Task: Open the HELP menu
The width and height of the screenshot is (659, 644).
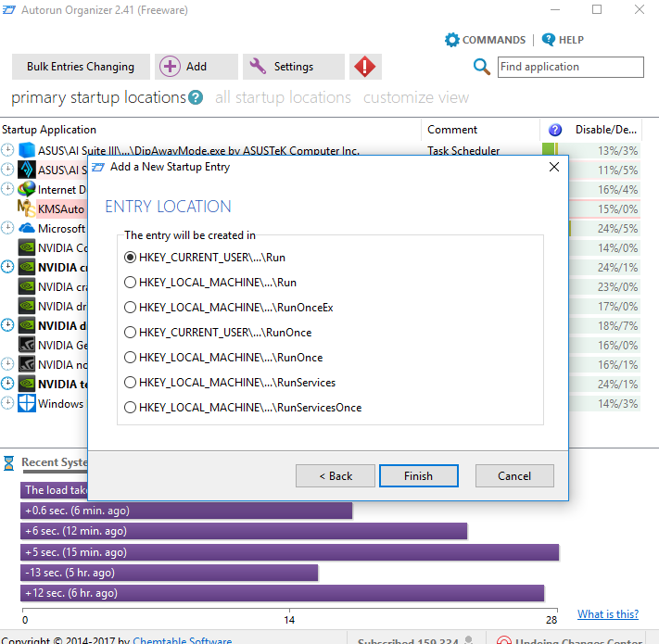Action: point(563,40)
